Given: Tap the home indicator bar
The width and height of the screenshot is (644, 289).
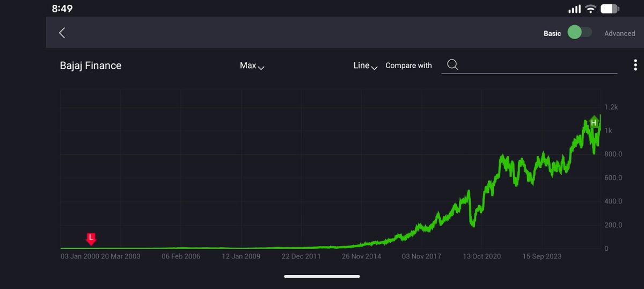Looking at the screenshot, I should point(322,277).
